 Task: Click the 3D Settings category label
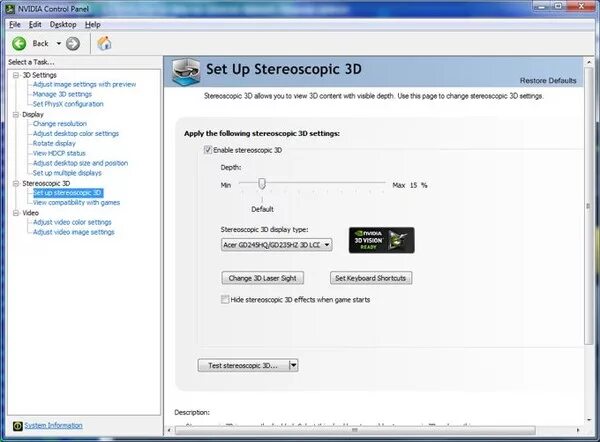tap(39, 75)
